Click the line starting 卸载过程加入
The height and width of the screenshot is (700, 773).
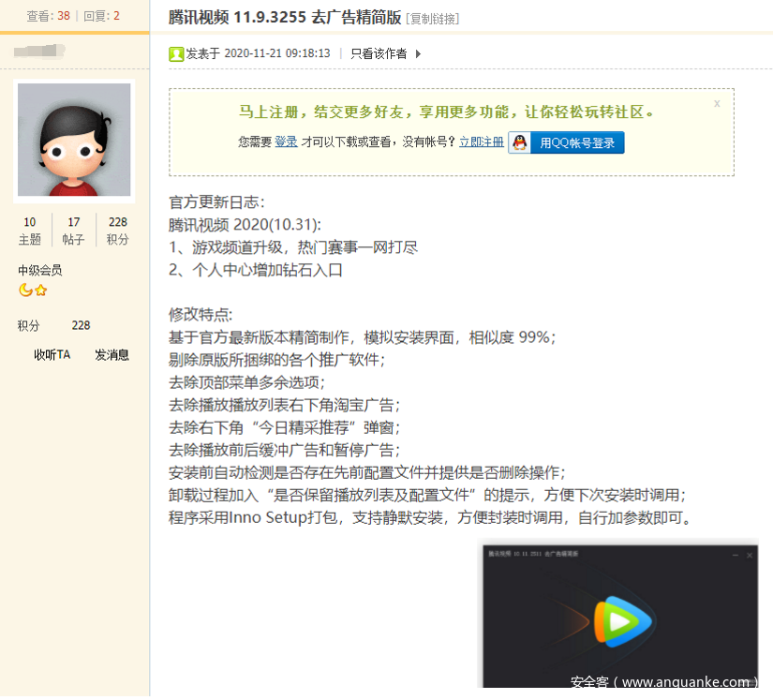pos(427,495)
